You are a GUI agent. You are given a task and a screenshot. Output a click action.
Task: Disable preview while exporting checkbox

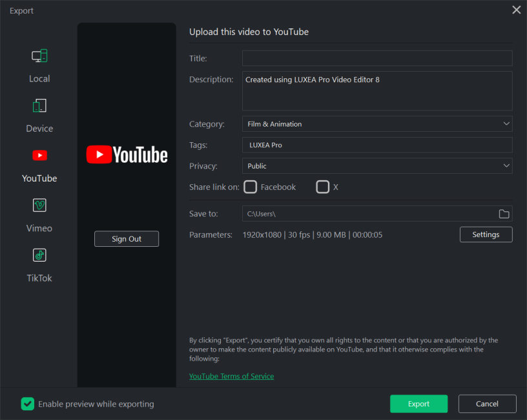(28, 404)
